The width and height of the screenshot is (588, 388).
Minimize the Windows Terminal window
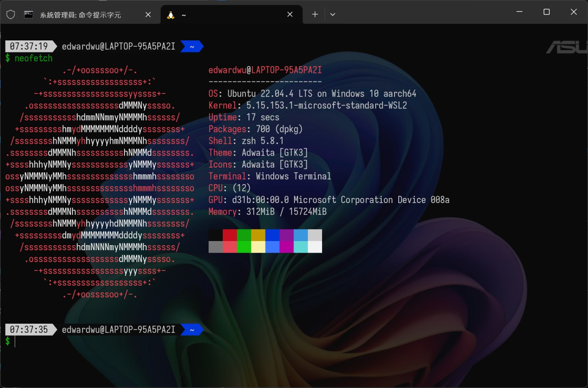click(520, 12)
